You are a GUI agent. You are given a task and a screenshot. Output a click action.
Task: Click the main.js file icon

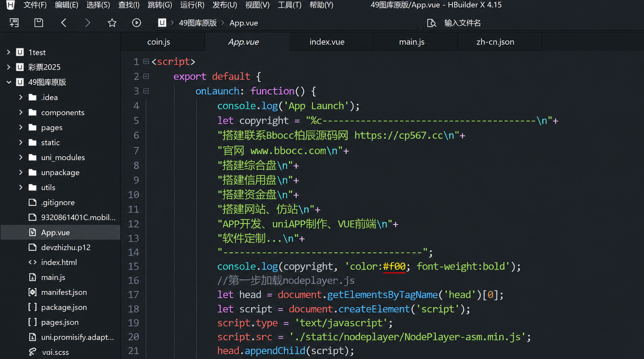coord(33,277)
